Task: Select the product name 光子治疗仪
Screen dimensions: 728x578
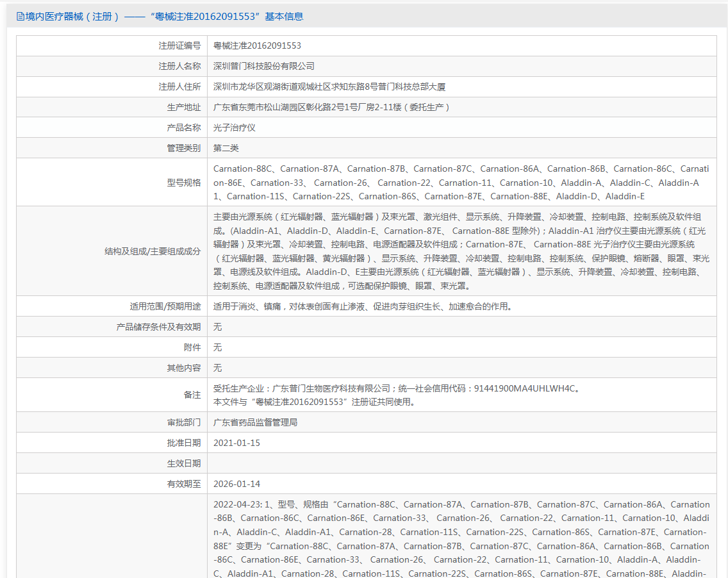Action: (x=235, y=128)
